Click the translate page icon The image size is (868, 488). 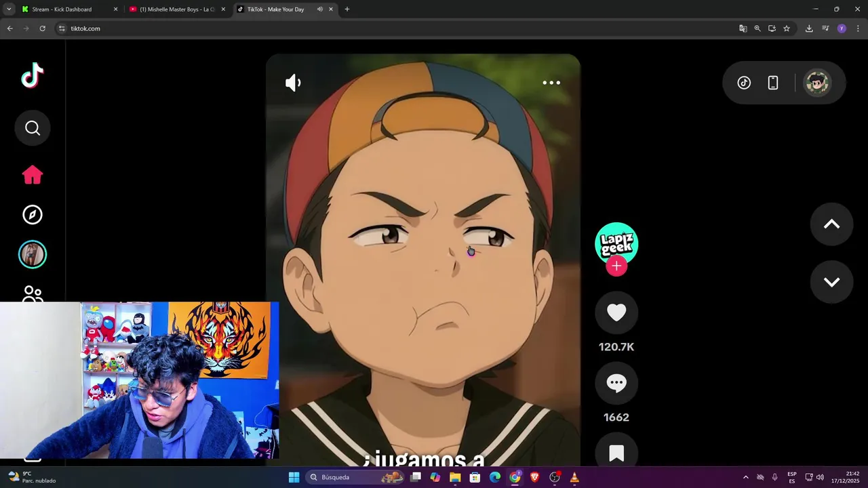click(x=743, y=28)
